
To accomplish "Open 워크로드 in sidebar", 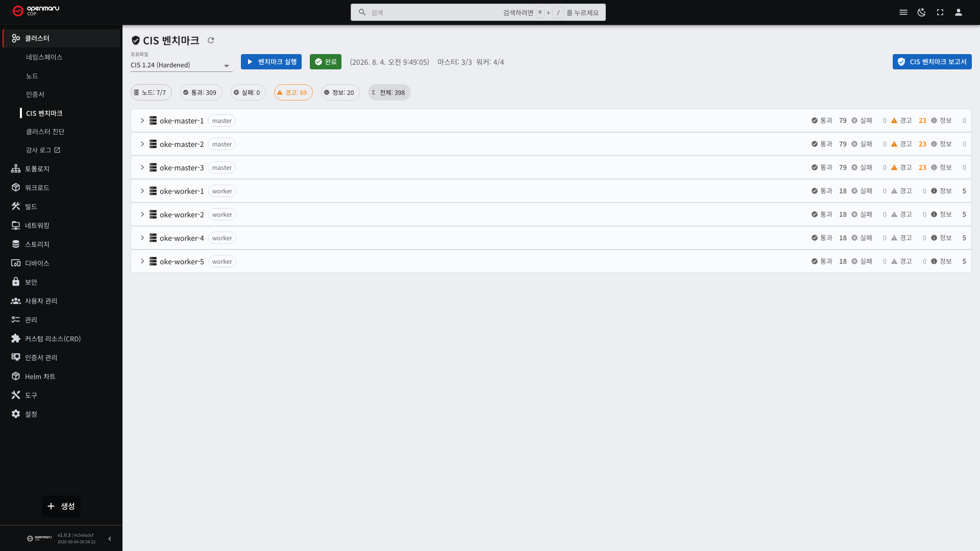I will 61,188.
